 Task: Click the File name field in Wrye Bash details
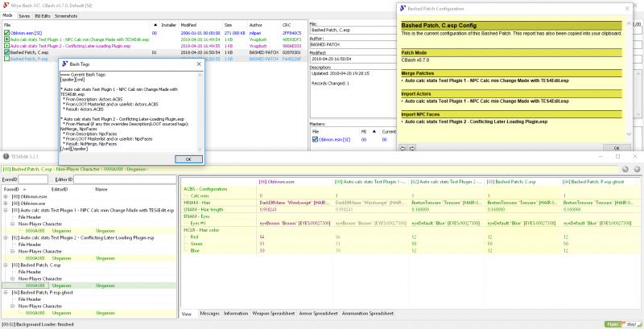[x=353, y=31]
